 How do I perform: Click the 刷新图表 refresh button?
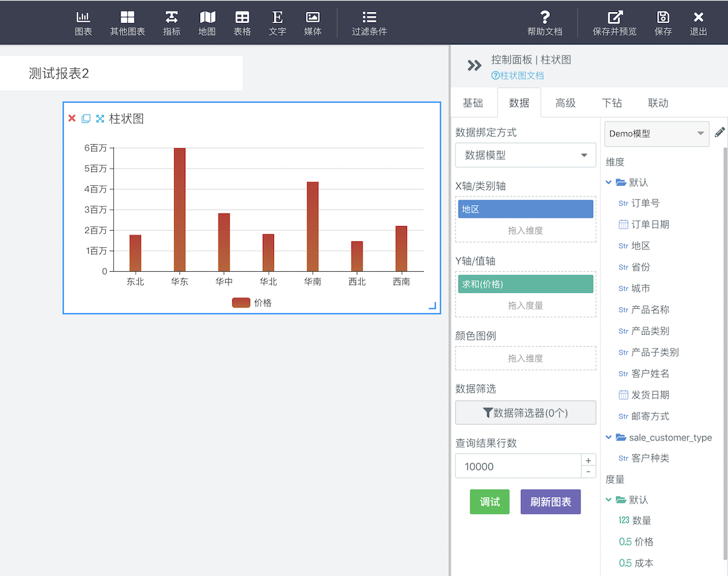pyautogui.click(x=551, y=502)
